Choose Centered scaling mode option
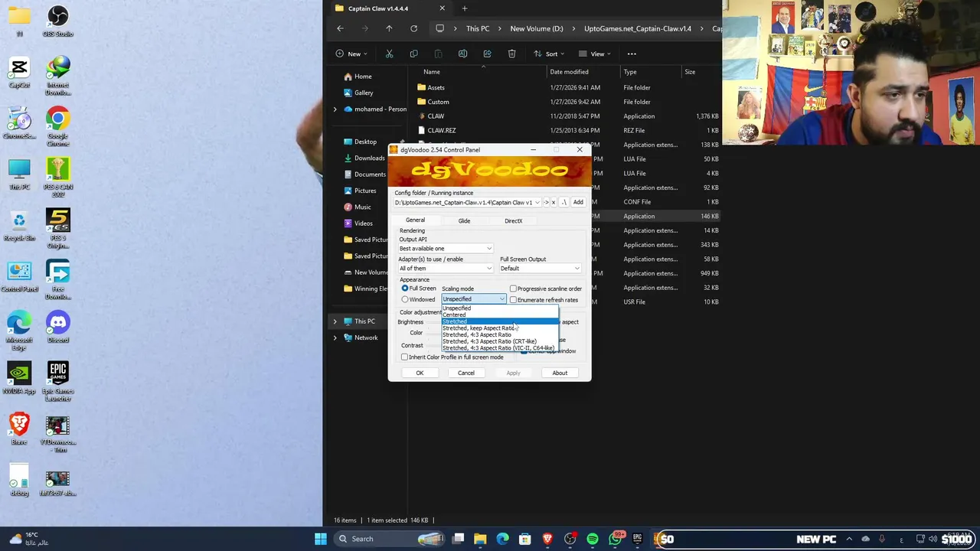The width and height of the screenshot is (980, 551). coord(499,315)
